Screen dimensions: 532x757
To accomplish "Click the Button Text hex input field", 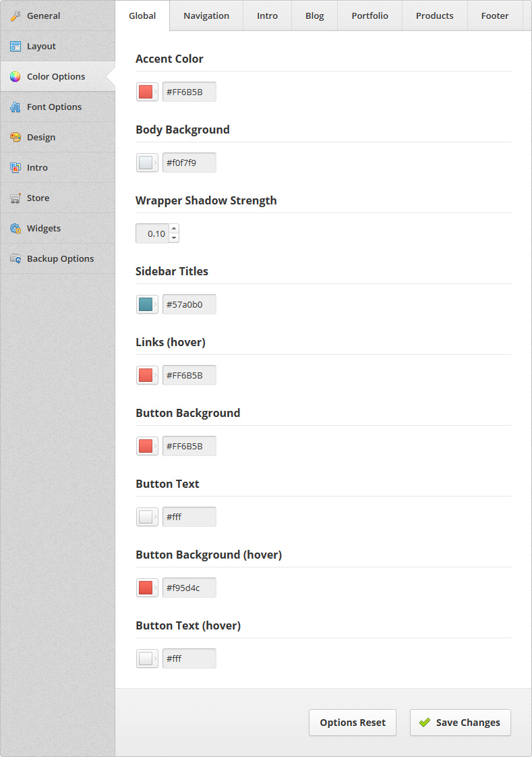I will [x=189, y=517].
